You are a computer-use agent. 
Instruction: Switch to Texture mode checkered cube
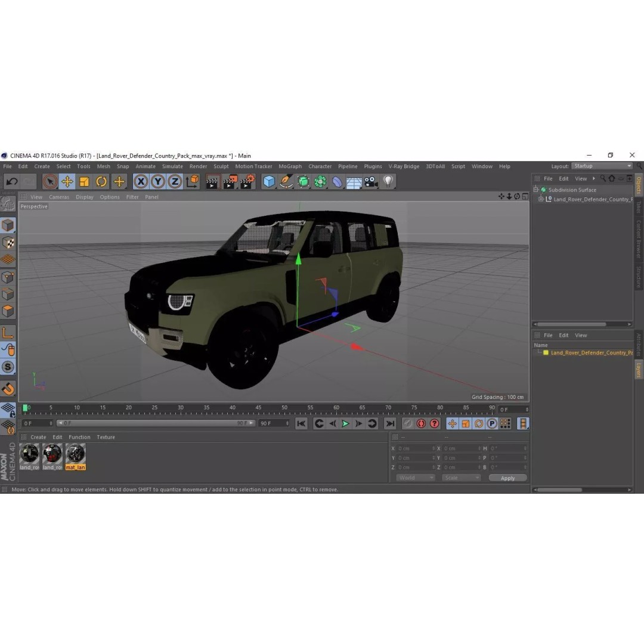[8, 242]
